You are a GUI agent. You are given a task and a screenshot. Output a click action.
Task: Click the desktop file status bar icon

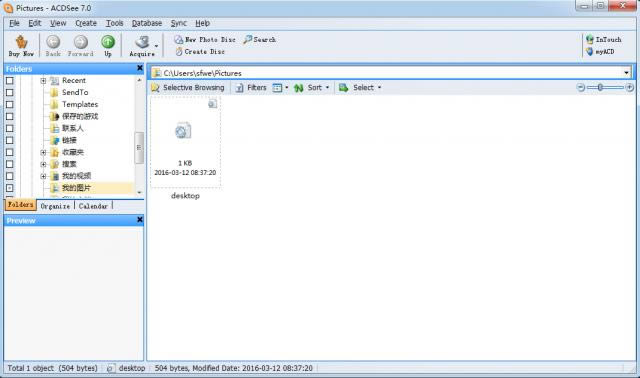tap(110, 368)
